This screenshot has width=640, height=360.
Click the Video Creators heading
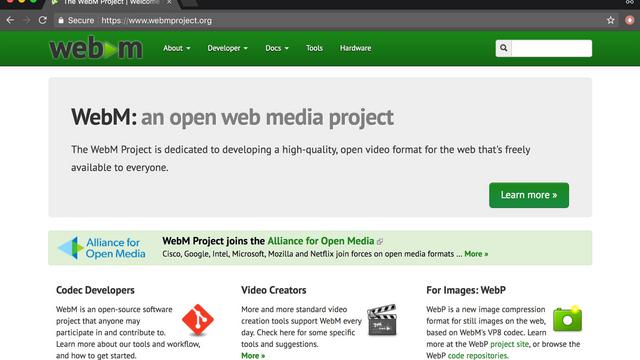point(273,290)
